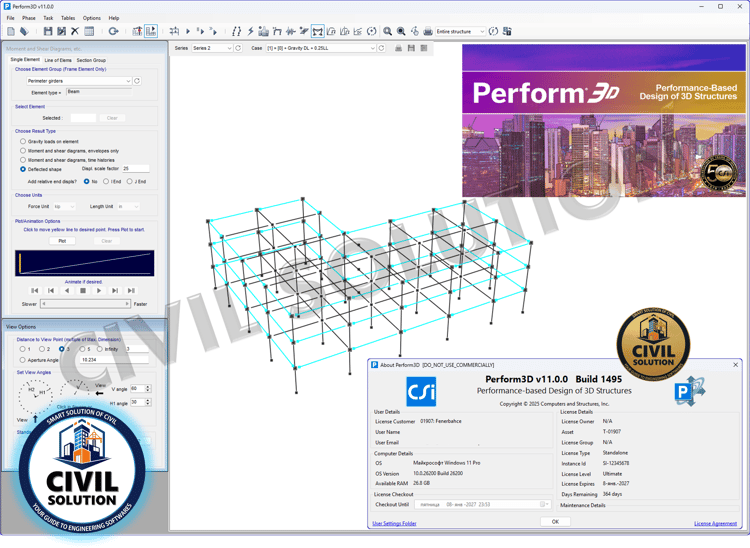750x548 pixels.
Task: Select Moment and shear diagrams, time histories
Action: pos(23,160)
